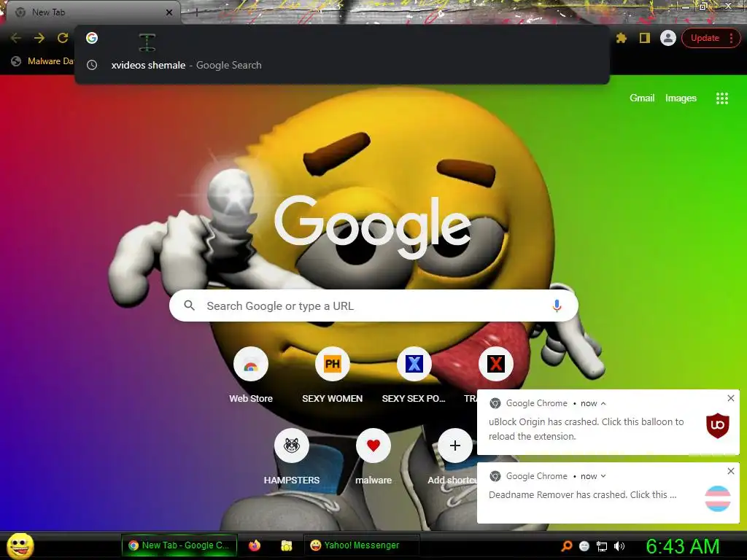Open the profile avatar menu

click(x=668, y=38)
